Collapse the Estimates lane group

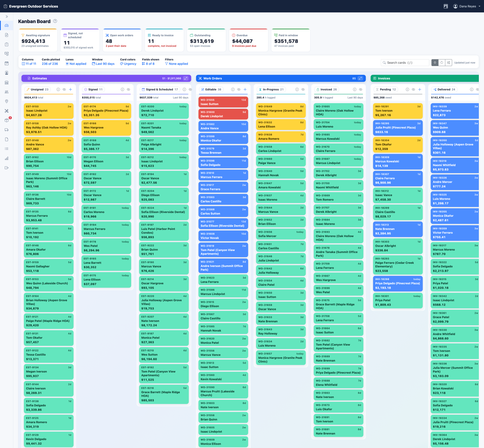click(x=186, y=78)
